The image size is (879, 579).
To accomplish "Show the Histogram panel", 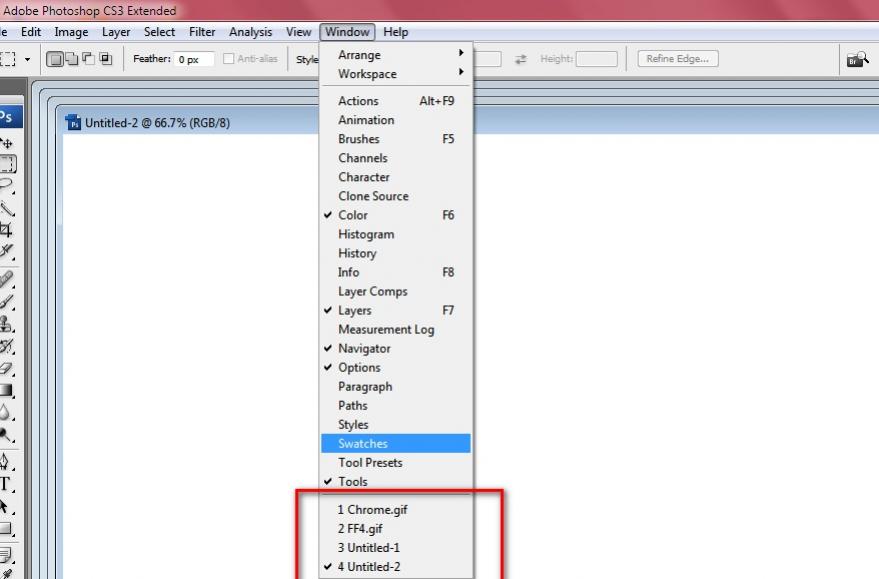I will coord(396,234).
